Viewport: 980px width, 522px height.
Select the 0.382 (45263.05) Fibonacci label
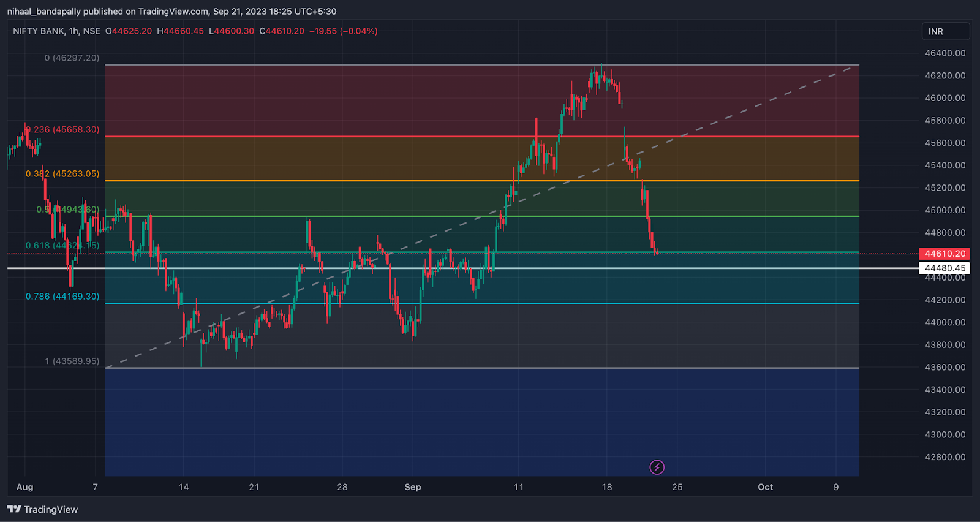[x=62, y=173]
